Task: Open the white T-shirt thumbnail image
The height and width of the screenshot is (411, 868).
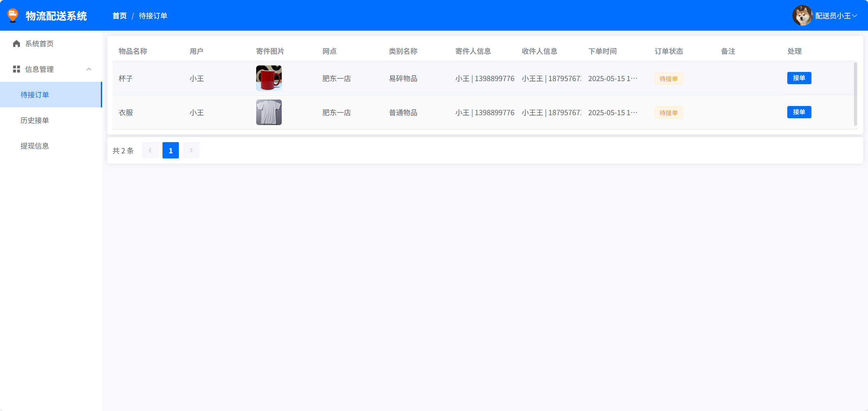Action: coord(269,112)
